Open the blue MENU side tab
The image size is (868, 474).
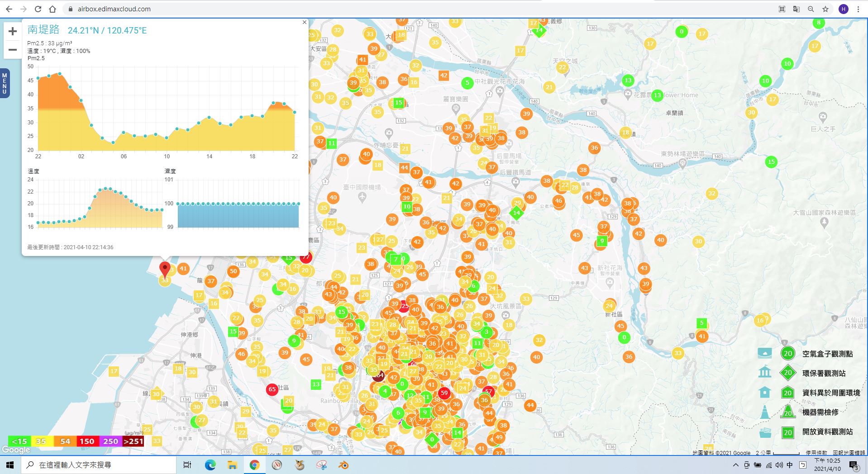point(5,83)
